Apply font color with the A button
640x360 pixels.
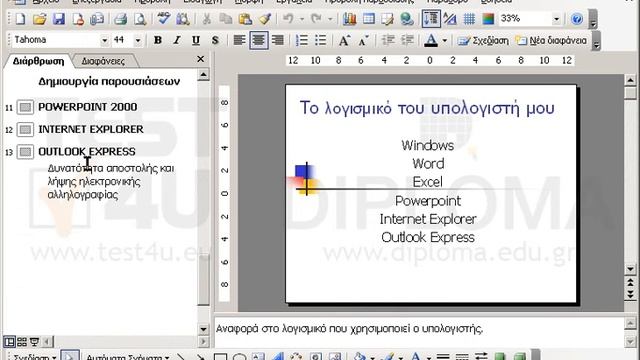point(431,40)
